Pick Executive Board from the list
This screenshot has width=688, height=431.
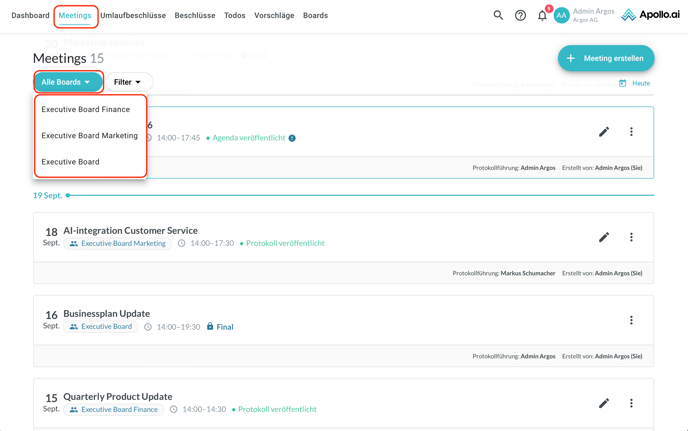[71, 162]
